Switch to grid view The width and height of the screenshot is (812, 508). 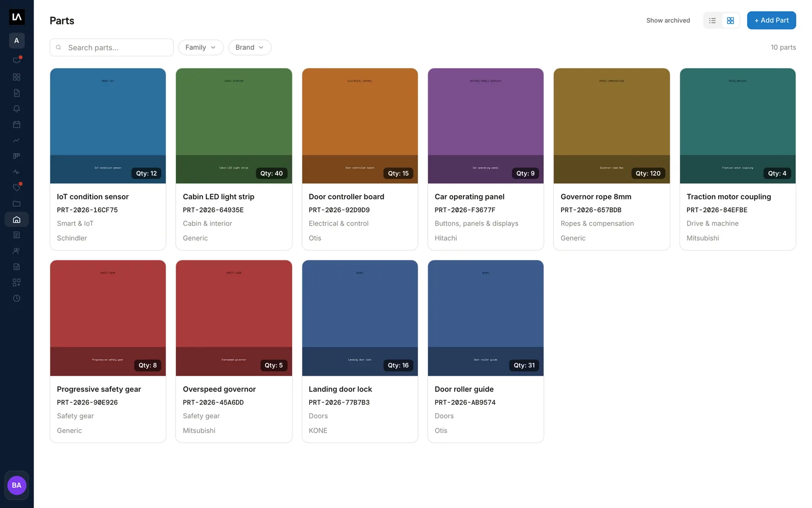tap(730, 21)
